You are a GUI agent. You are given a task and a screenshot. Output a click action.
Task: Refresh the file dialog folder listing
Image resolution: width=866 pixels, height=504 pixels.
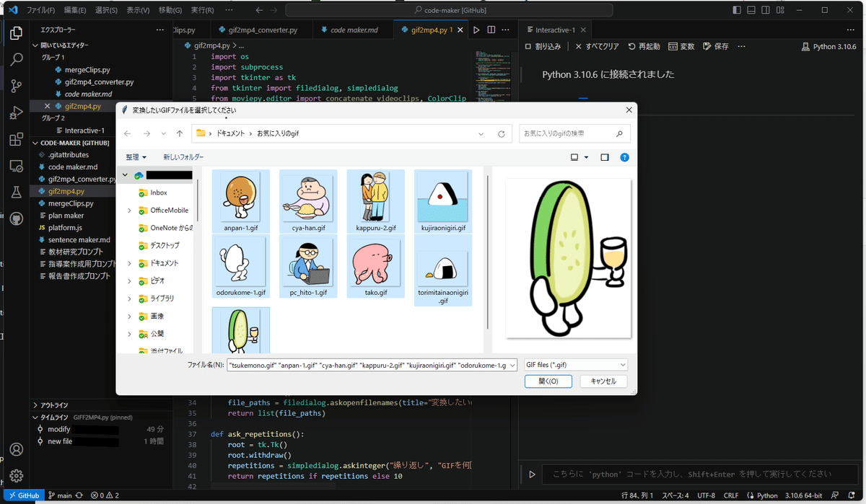[x=502, y=133]
